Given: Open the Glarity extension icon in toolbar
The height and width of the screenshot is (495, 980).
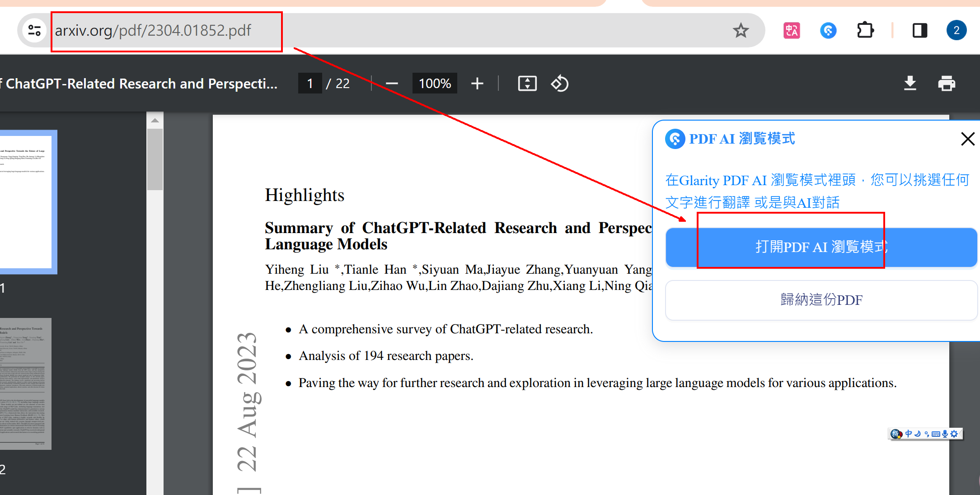Looking at the screenshot, I should 828,31.
